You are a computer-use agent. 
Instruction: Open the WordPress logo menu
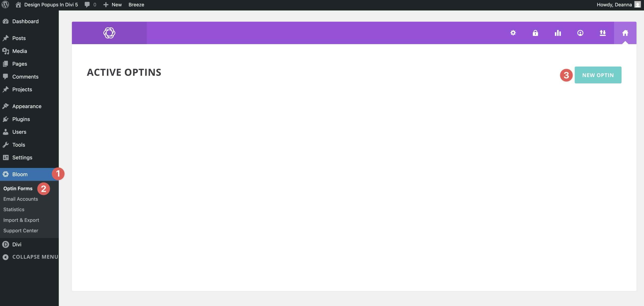5,5
